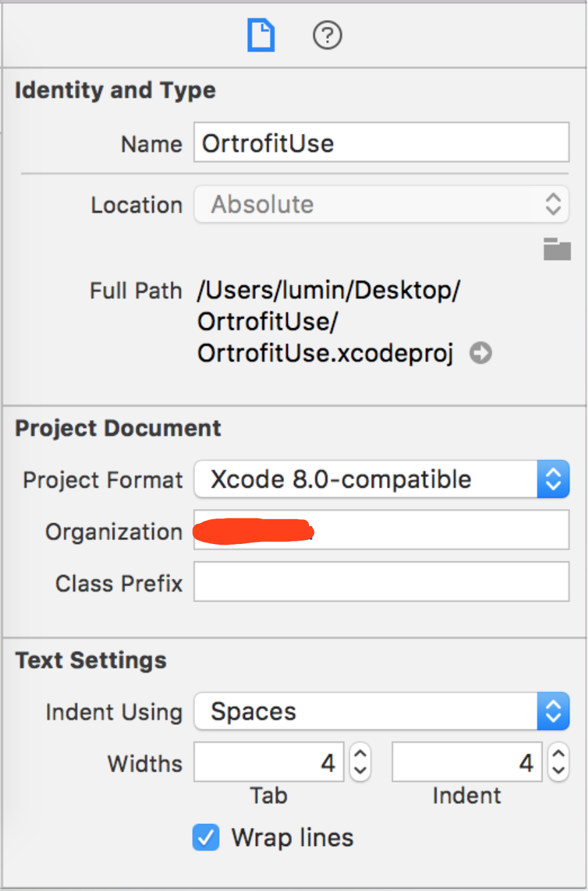Open the Project Format dropdown
This screenshot has height=891, width=588.
(x=382, y=479)
